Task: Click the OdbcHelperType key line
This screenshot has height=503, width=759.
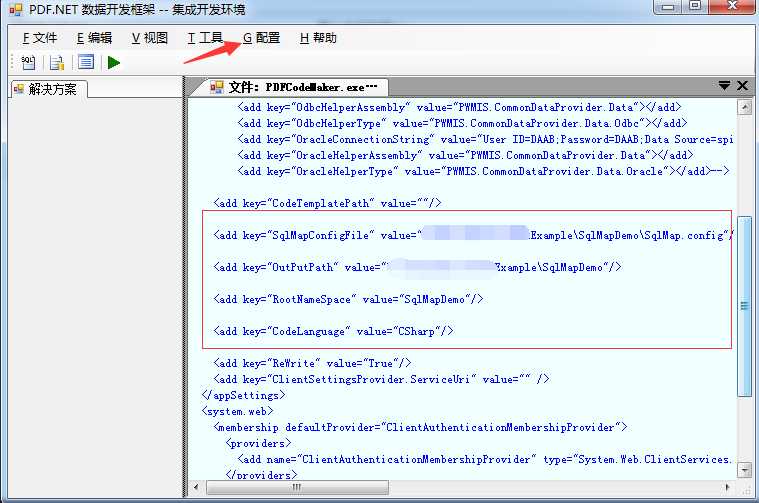Action: (462, 123)
